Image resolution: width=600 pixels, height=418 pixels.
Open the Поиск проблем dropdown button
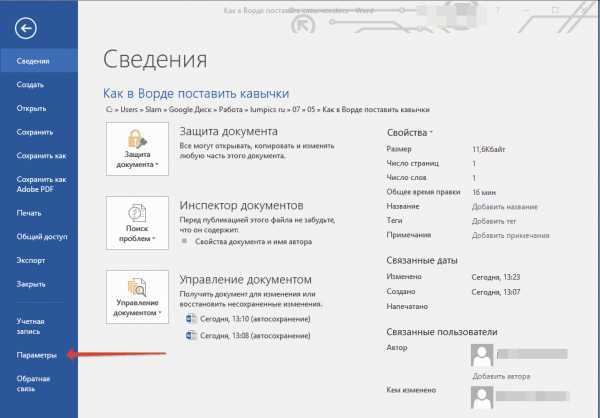pos(137,223)
